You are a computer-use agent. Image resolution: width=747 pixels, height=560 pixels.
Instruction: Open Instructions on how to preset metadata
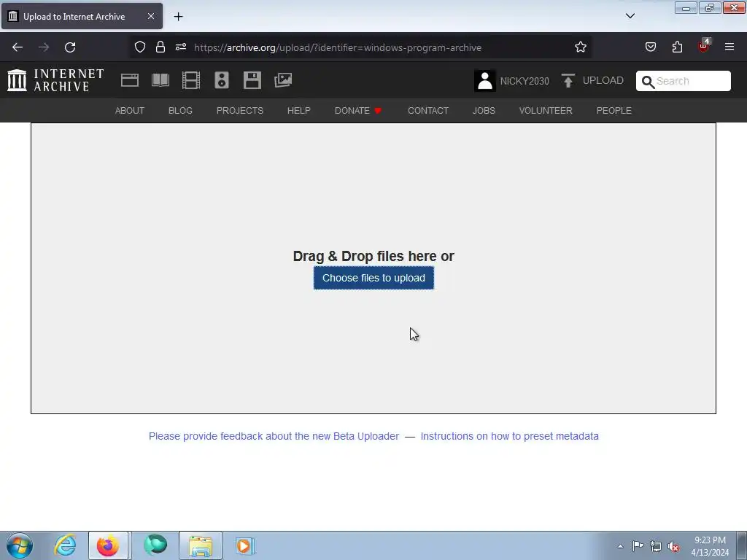coord(509,436)
